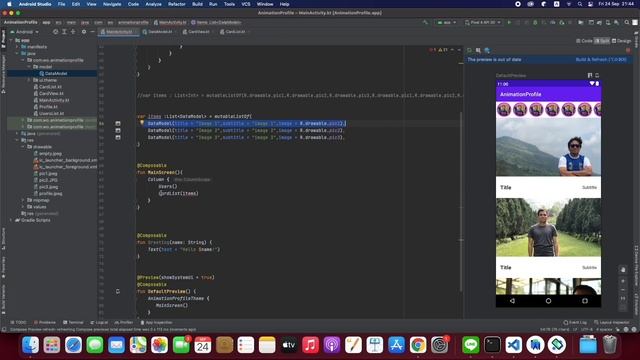Expand the ui.theme package
The width and height of the screenshot is (640, 360).
29,80
